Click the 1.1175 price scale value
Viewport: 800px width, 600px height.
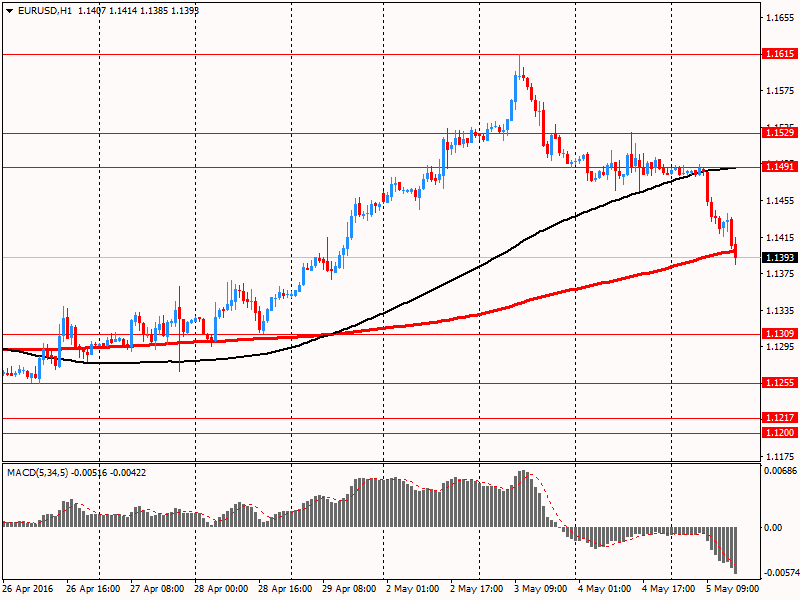point(780,456)
